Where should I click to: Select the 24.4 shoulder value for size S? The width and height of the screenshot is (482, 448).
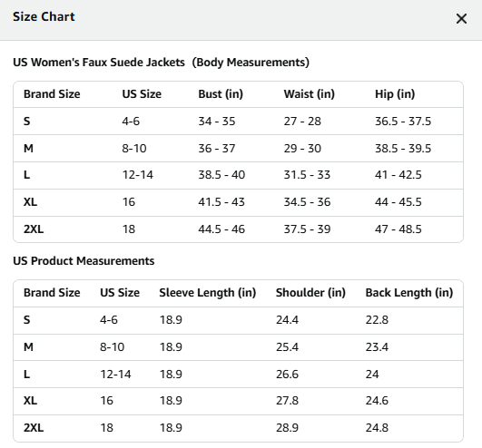click(287, 320)
